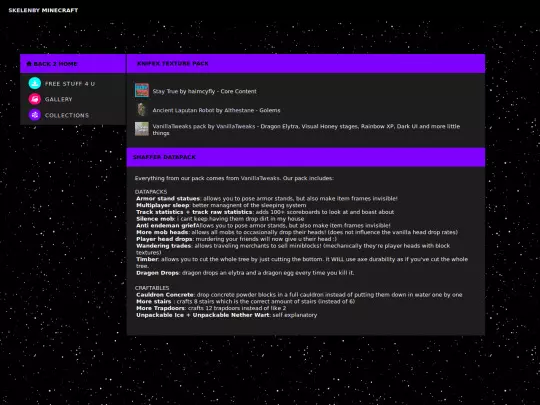Select the 'Silence mob' entry
Viewport: 540px width, 405px height.
220,219
